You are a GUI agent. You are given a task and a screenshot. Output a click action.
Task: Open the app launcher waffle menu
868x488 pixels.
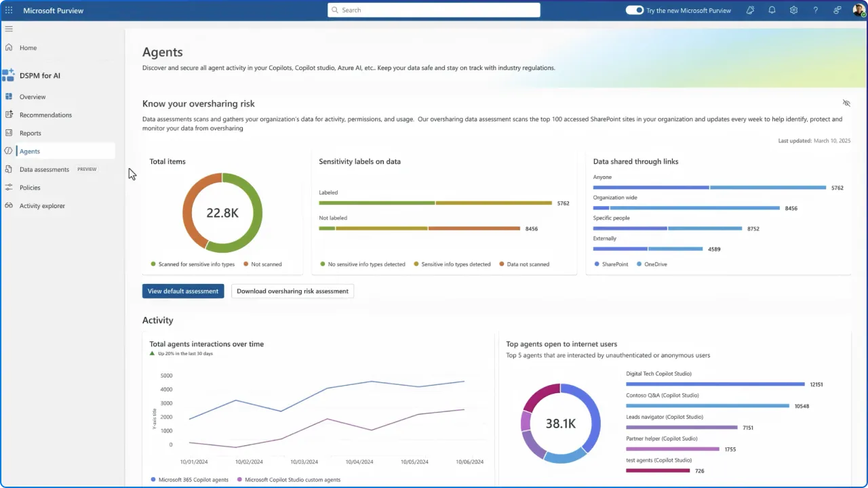tap(9, 10)
